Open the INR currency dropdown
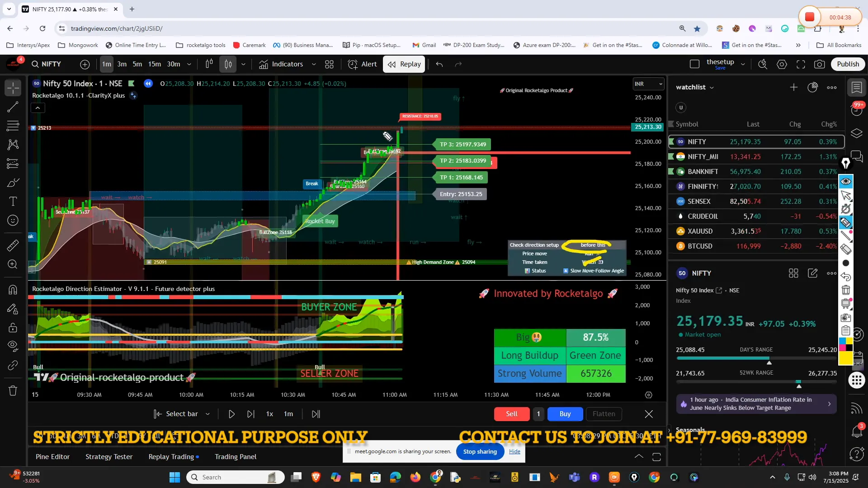This screenshot has height=488, width=868. [x=648, y=84]
